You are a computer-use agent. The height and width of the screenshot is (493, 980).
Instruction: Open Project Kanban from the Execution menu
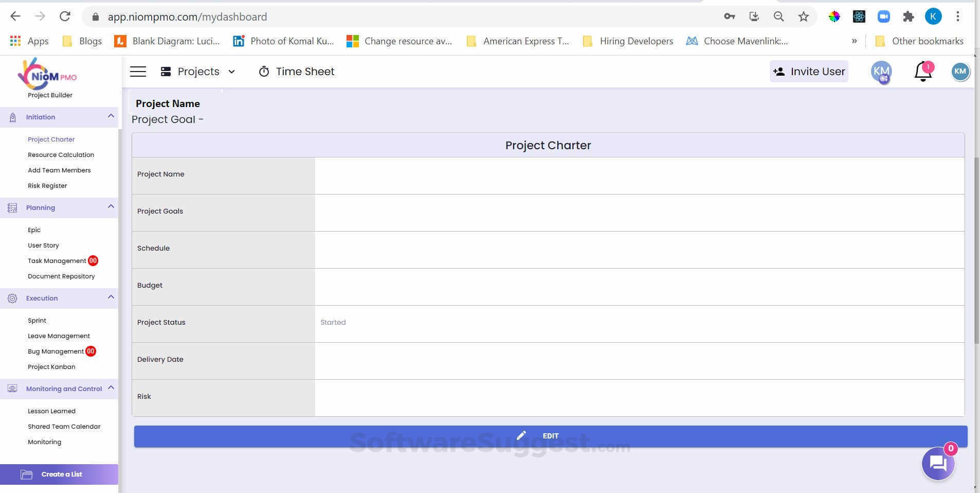[x=51, y=366]
